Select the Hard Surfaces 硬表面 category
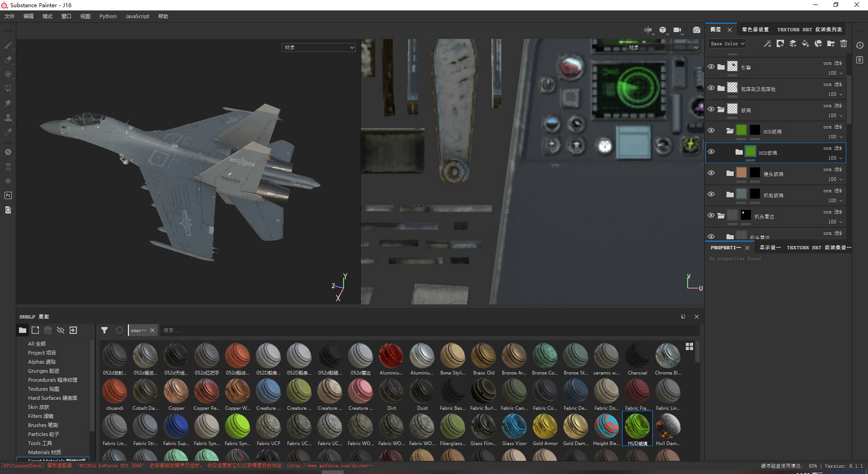This screenshot has height=474, width=868. 52,398
